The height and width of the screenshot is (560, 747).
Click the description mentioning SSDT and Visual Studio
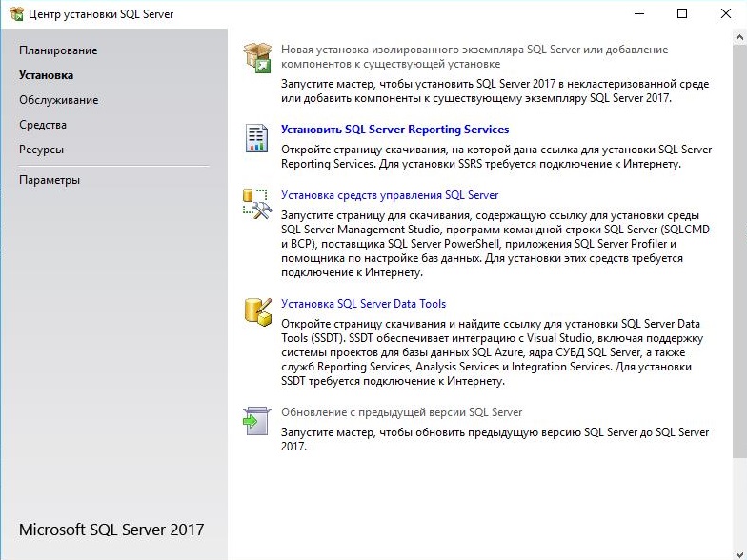(x=492, y=352)
